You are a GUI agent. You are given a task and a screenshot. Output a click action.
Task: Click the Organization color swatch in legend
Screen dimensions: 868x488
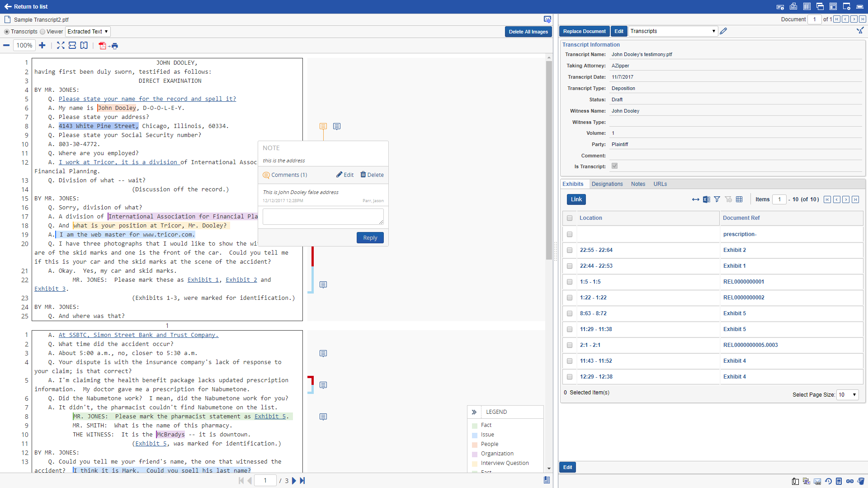(x=475, y=454)
